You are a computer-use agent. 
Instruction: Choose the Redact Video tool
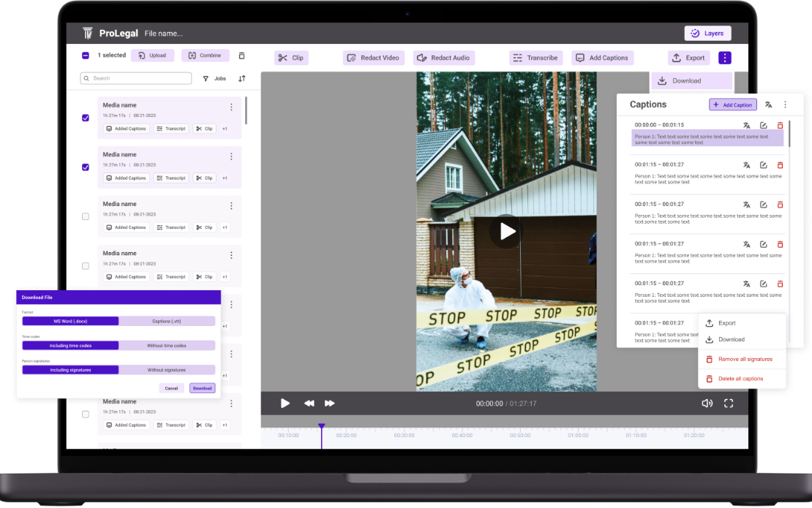tap(373, 58)
